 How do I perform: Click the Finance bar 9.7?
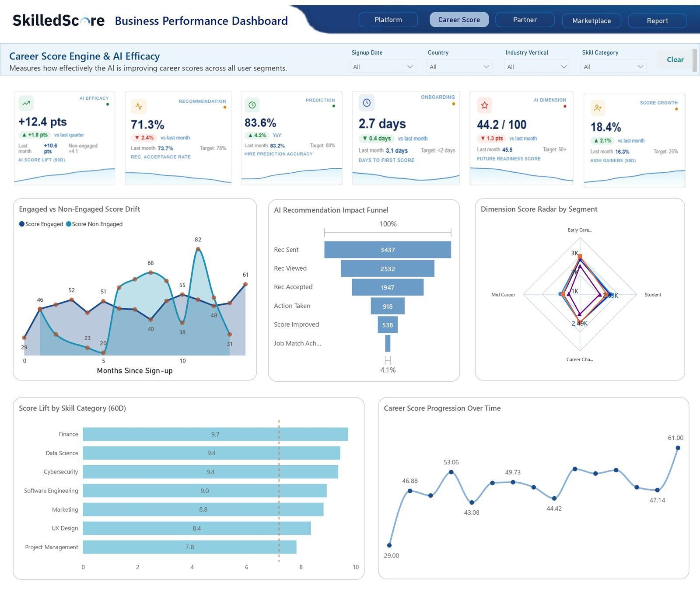point(215,434)
